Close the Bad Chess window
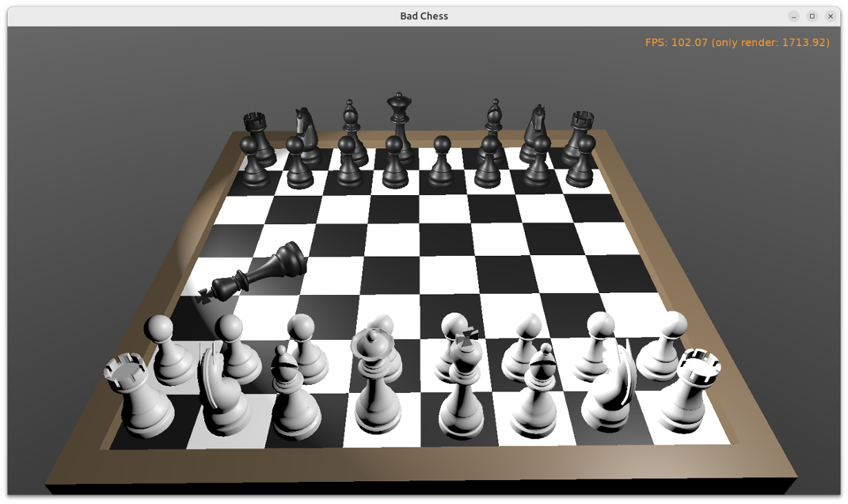This screenshot has height=504, width=848. tap(831, 17)
